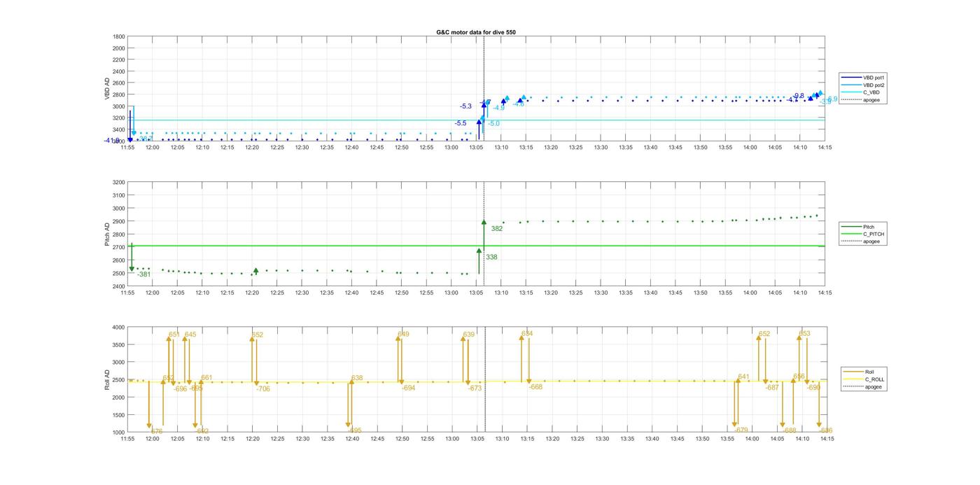This screenshot has width=980, height=485.
Task: Click the '3200' tick on Pitch axis
Action: [118, 182]
